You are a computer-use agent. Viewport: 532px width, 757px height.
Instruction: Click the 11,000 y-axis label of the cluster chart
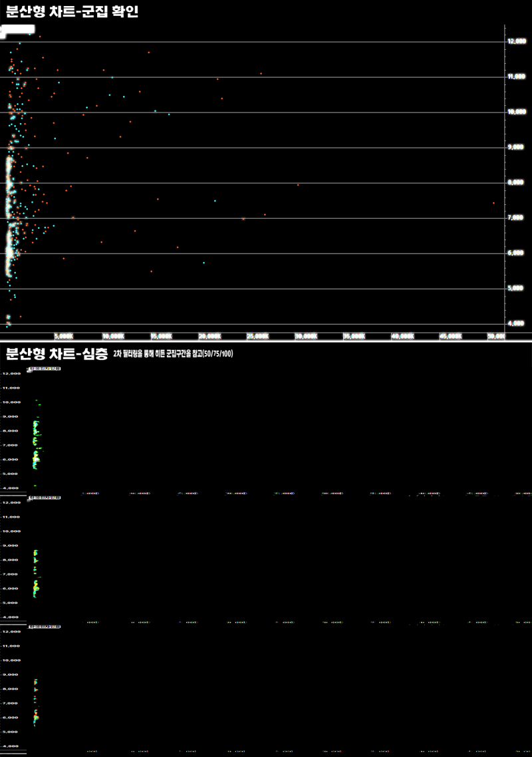point(517,76)
